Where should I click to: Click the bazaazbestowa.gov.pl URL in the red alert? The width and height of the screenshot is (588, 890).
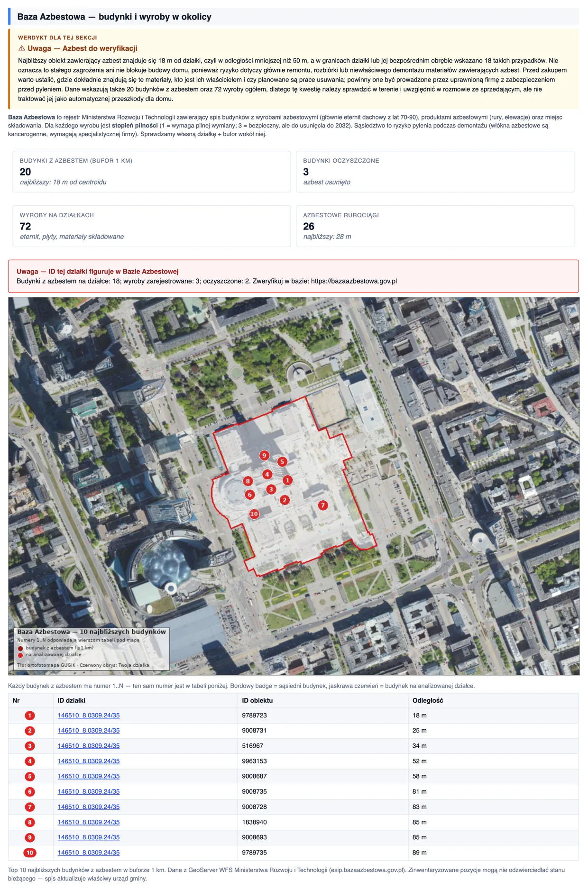pyautogui.click(x=354, y=281)
